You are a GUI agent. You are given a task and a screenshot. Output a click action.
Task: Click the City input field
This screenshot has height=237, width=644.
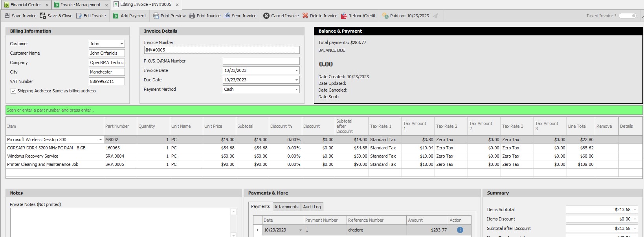(x=106, y=72)
